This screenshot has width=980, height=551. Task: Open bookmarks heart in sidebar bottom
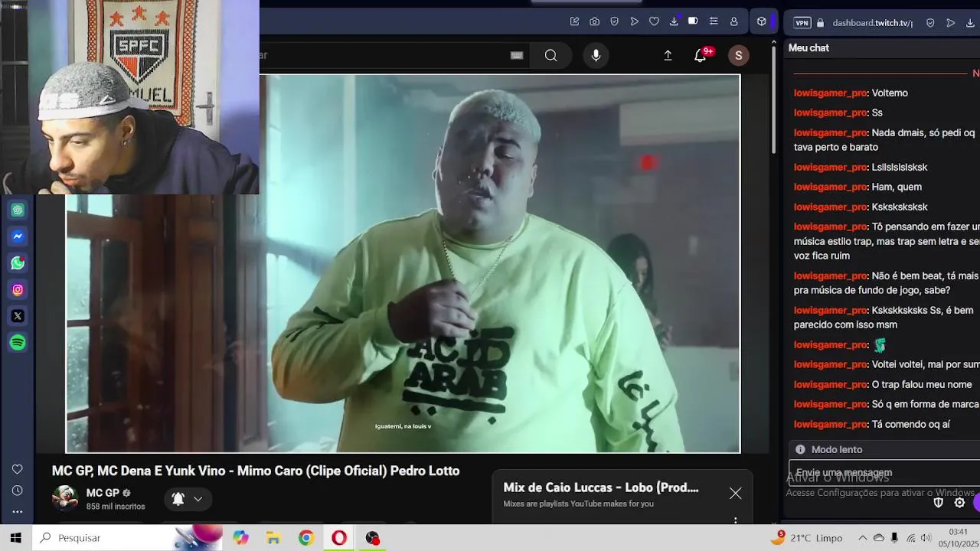click(18, 469)
